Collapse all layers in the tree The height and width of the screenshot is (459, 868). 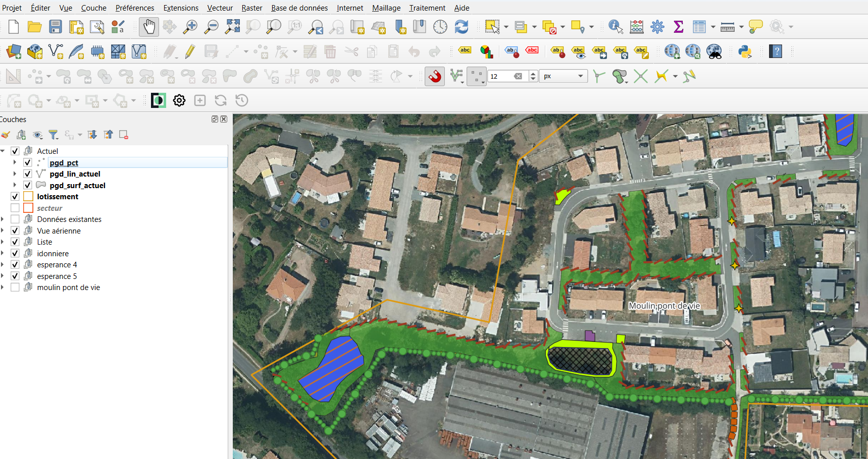pos(108,135)
